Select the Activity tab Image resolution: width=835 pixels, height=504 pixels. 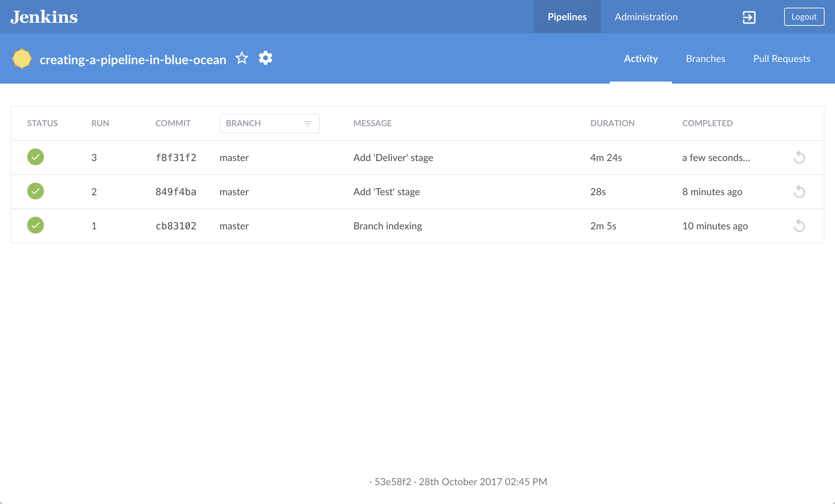coord(641,59)
